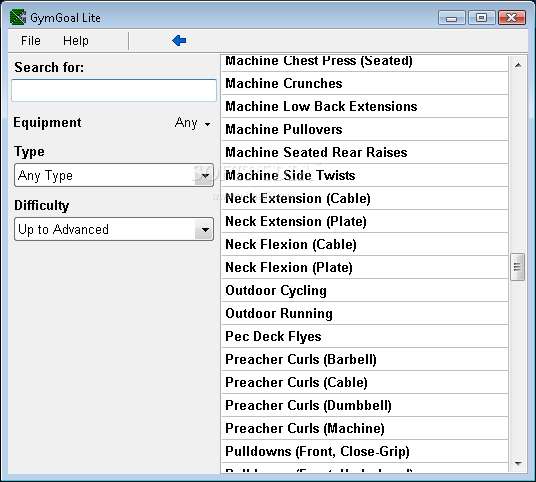The height and width of the screenshot is (482, 536).
Task: Choose Preacher Curls (Cable)
Action: click(x=365, y=382)
